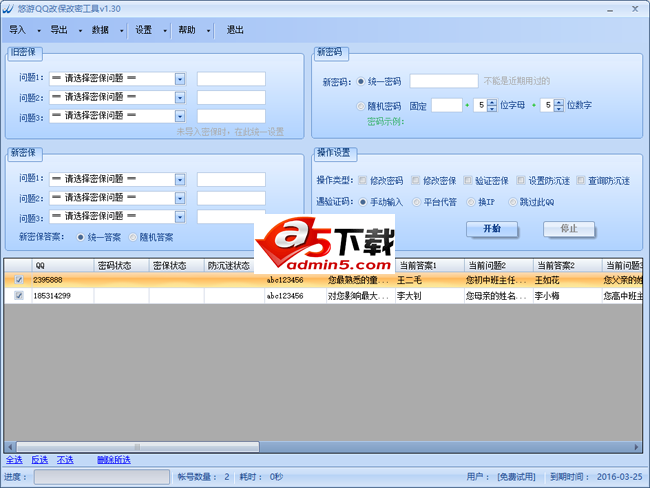Expand the arrow beside 数据

(121, 31)
